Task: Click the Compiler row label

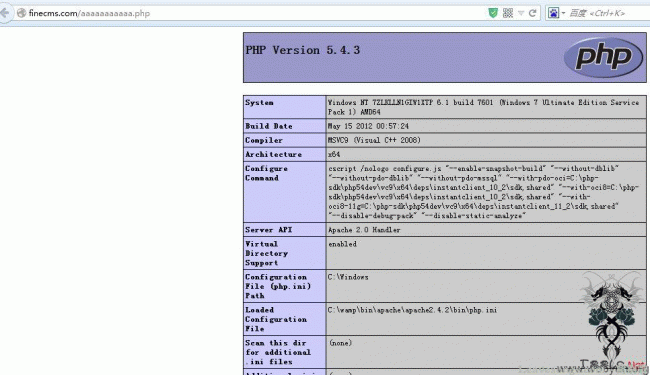Action: (264, 140)
